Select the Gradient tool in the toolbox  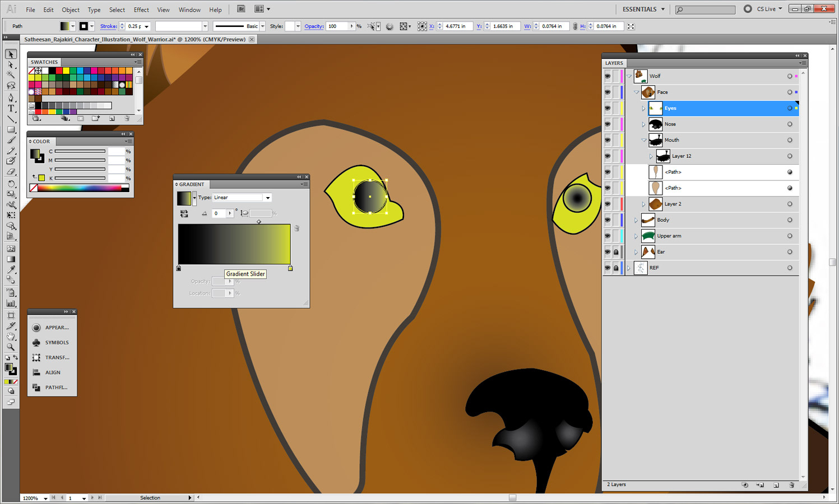pyautogui.click(x=11, y=259)
